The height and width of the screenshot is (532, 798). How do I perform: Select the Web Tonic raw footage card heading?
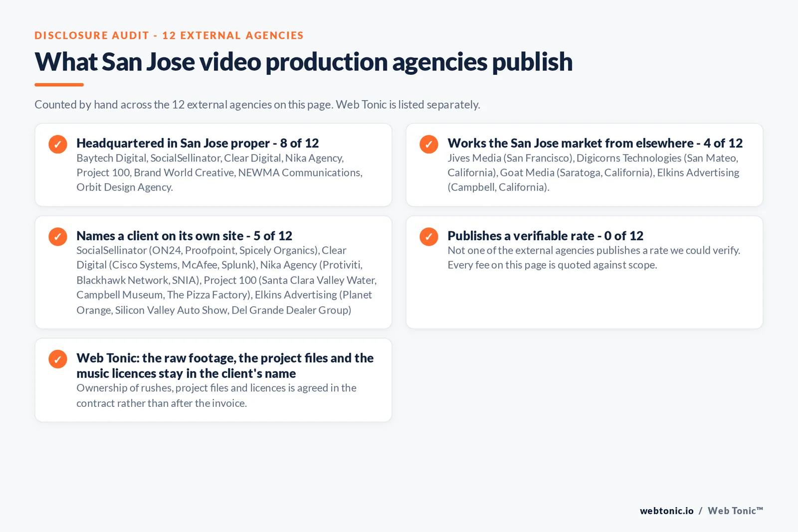pos(225,365)
